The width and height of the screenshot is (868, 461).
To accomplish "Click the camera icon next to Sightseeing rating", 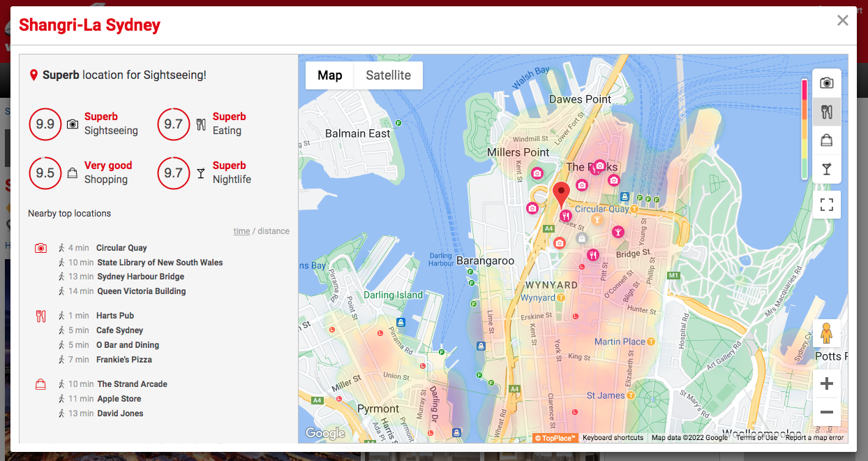I will point(73,124).
